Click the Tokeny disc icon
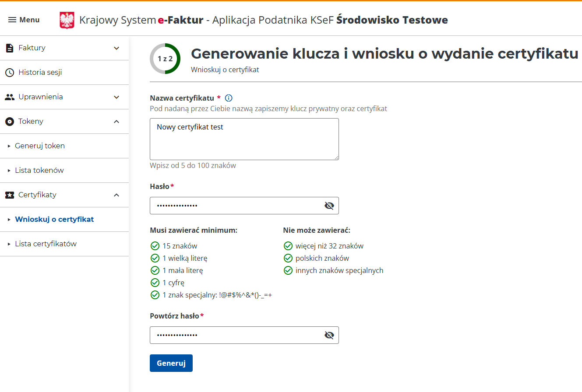This screenshot has height=392, width=582. pos(10,122)
